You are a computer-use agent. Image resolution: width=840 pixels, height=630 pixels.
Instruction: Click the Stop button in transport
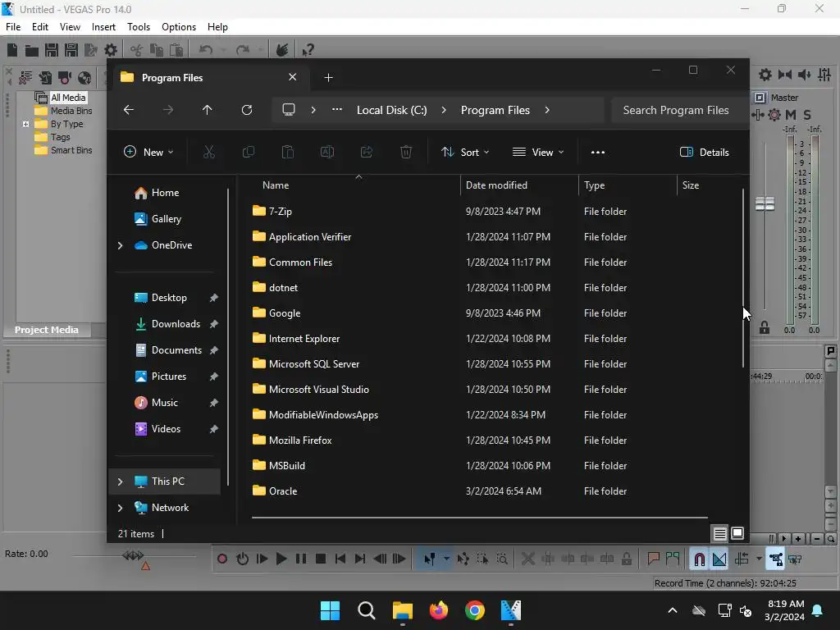pyautogui.click(x=321, y=559)
